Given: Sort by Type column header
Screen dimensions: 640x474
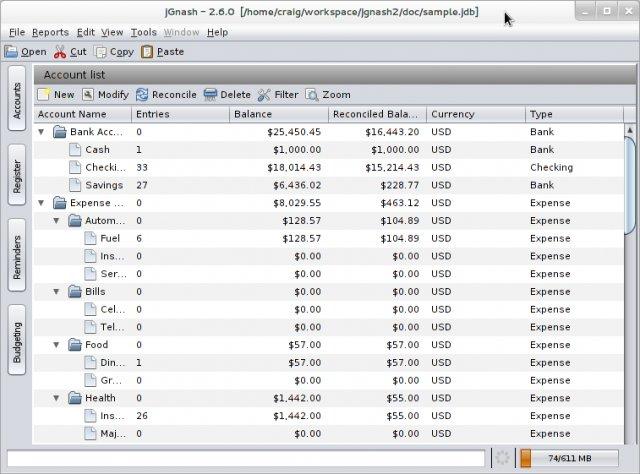Looking at the screenshot, I should (x=575, y=114).
